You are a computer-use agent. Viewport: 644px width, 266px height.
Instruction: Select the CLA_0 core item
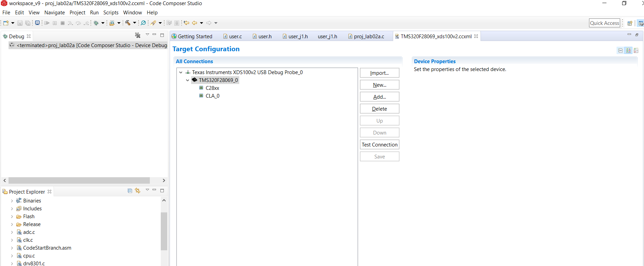coord(209,96)
